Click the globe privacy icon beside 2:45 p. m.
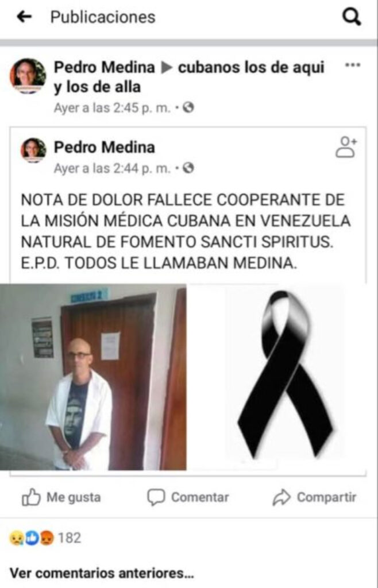This screenshot has width=378, height=588. [x=188, y=108]
